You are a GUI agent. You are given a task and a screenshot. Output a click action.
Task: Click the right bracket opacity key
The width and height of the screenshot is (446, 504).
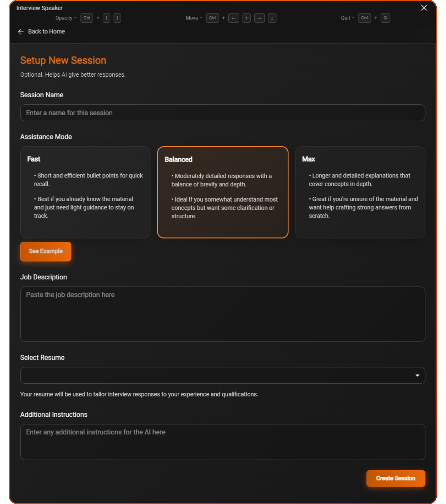pos(117,18)
